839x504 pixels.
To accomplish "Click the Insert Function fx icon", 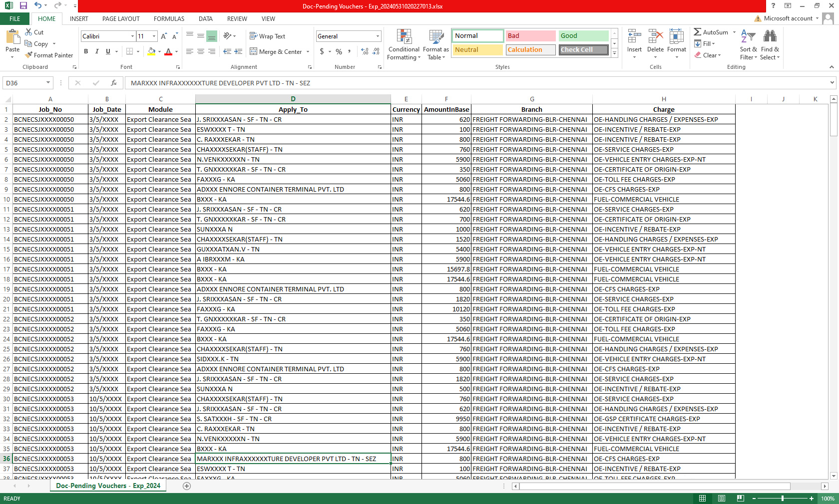I will 113,83.
